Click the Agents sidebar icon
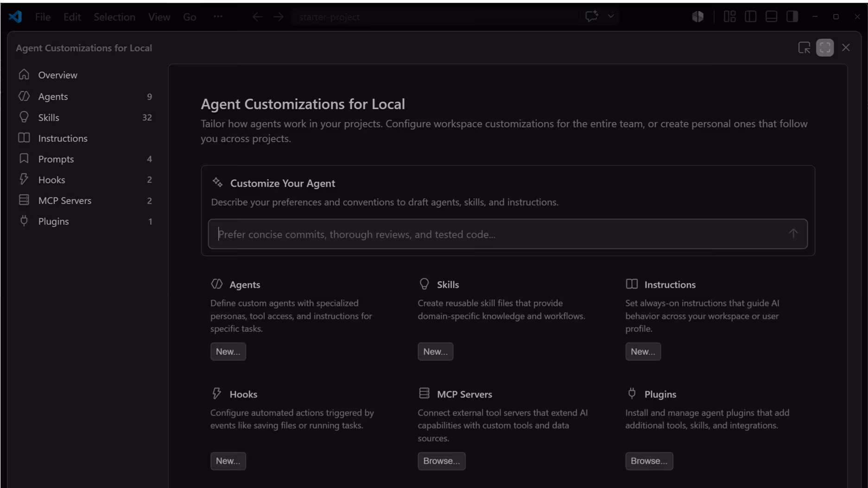Screen dimensions: 868x488 [x=24, y=96]
